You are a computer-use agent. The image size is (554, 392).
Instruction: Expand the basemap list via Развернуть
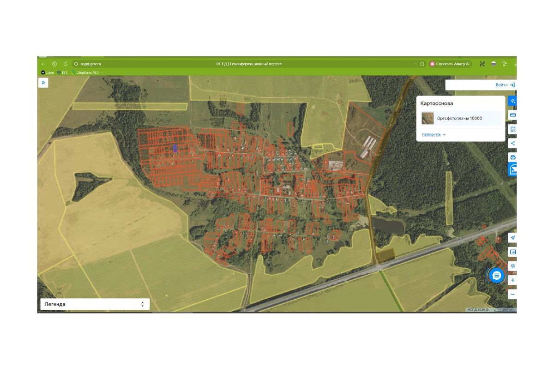434,134
